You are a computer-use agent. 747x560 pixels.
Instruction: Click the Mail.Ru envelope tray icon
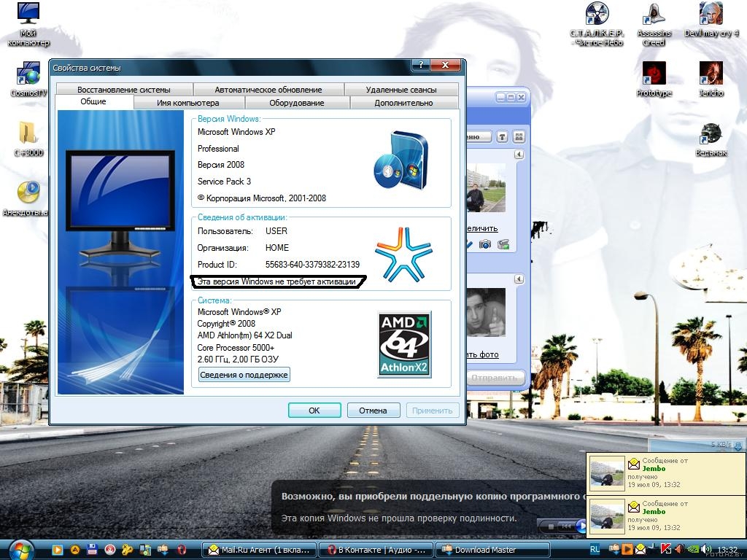pyautogui.click(x=640, y=550)
